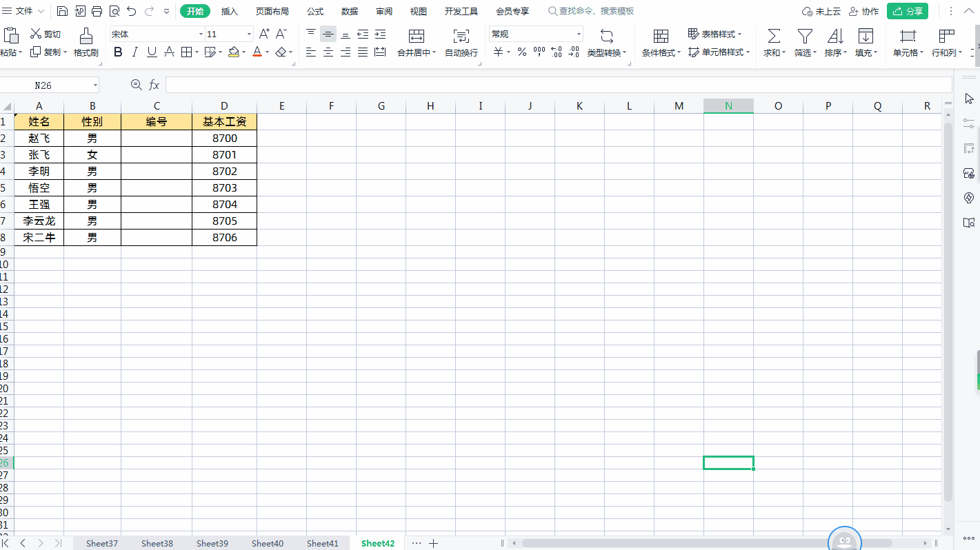The height and width of the screenshot is (550, 980).
Task: Expand the Cell Style (单元格样式) dropdown
Action: tap(748, 52)
